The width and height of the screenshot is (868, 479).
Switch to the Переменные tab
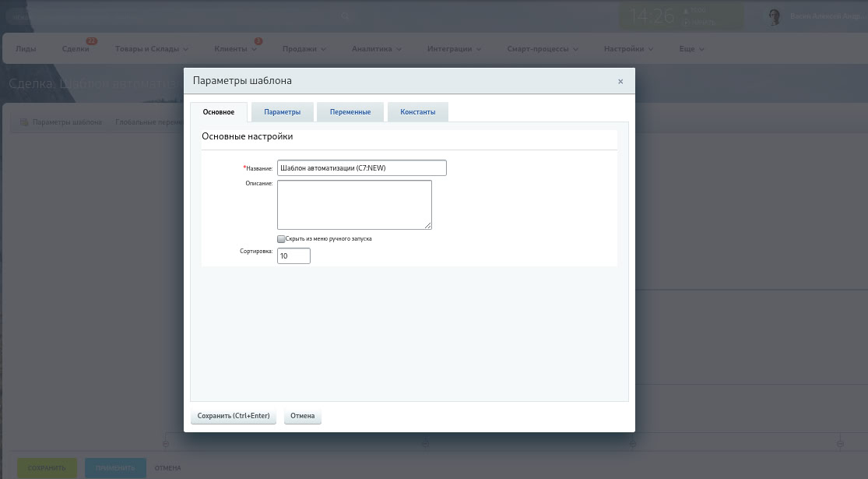click(350, 112)
